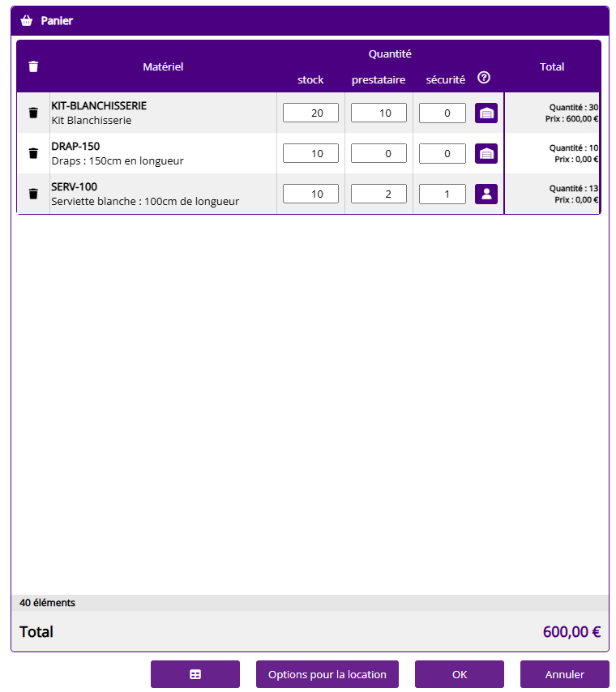Click the table layout icon button
Screen dimensions: 616x692
click(x=195, y=674)
